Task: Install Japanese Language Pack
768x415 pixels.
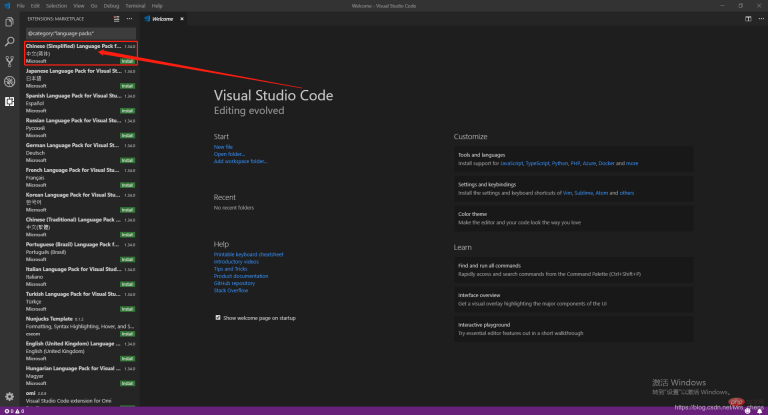Action: tap(127, 86)
